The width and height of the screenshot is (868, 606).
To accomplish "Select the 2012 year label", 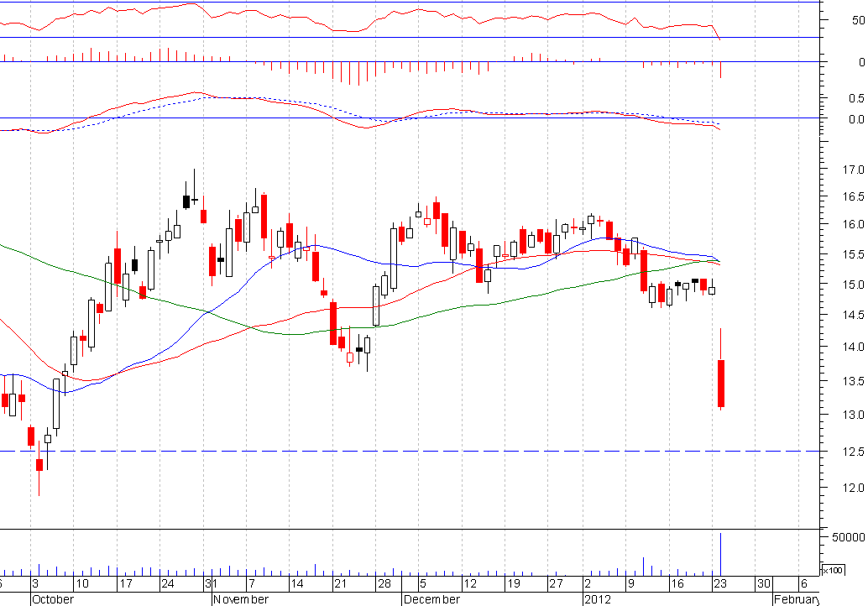I will pyautogui.click(x=598, y=599).
